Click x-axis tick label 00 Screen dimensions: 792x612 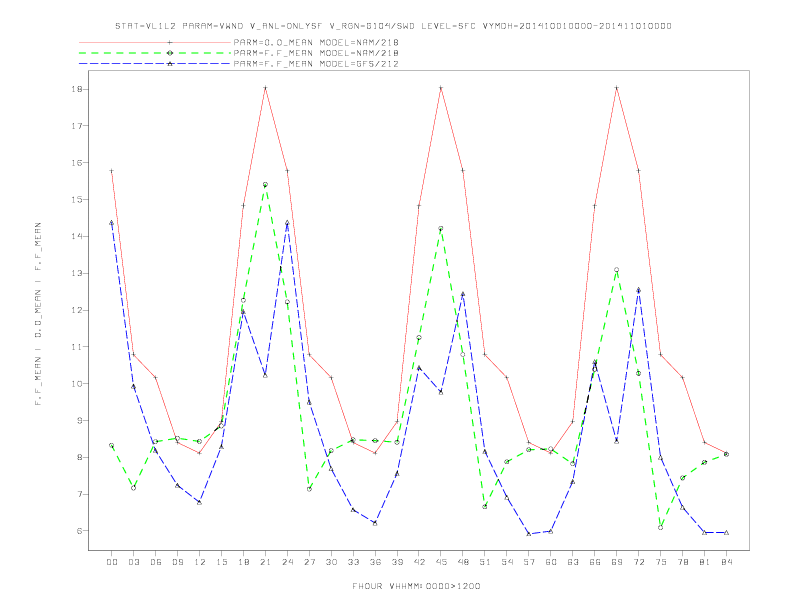click(x=112, y=562)
